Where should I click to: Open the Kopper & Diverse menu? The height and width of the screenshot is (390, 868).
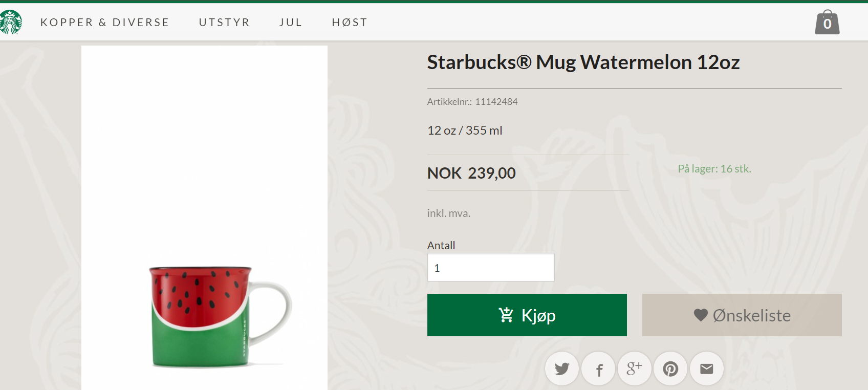[x=105, y=23]
